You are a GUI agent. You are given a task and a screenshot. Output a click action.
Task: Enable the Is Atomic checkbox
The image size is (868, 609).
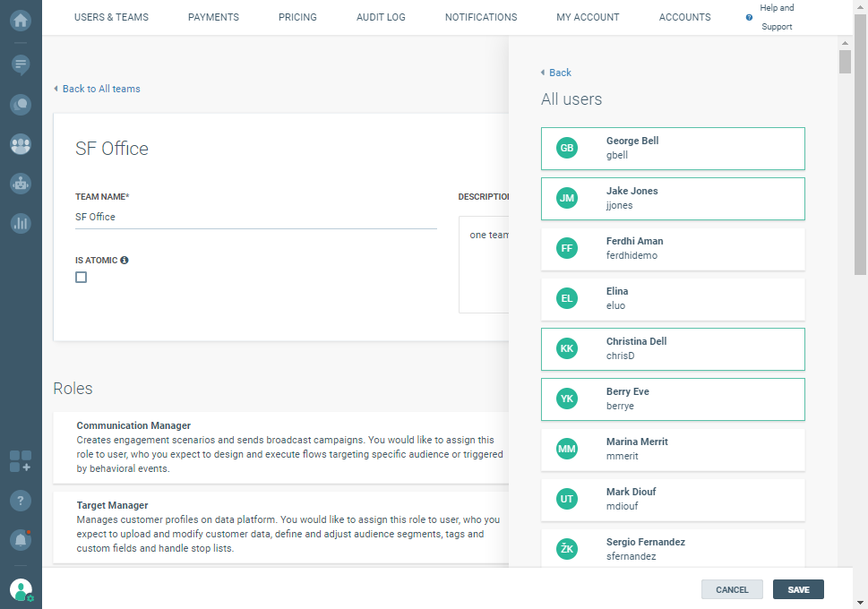pyautogui.click(x=82, y=278)
